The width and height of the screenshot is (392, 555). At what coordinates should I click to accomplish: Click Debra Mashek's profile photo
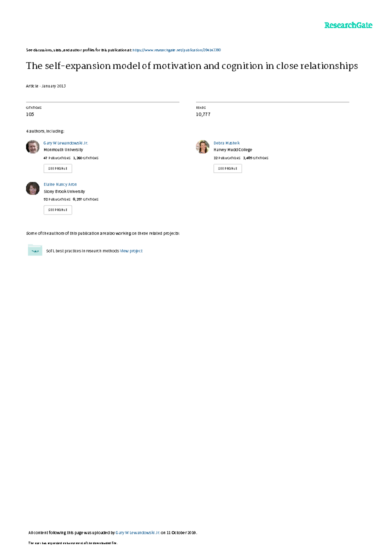(x=203, y=147)
